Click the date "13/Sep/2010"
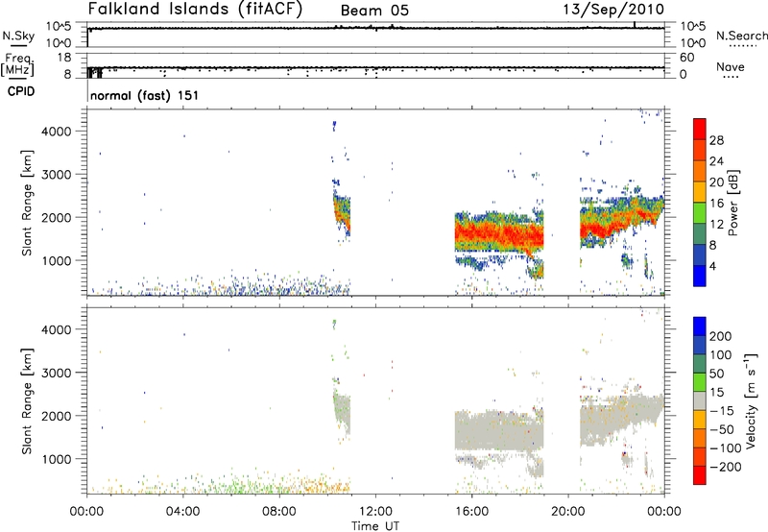This screenshot has width=768, height=532. click(x=613, y=10)
